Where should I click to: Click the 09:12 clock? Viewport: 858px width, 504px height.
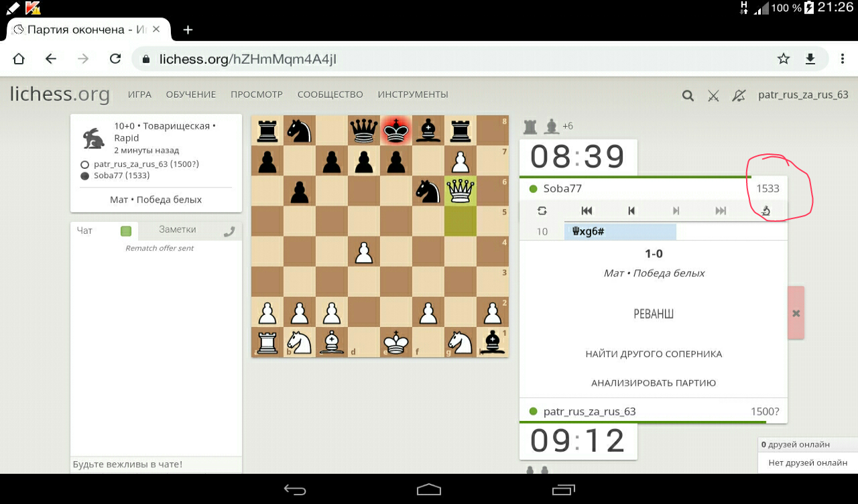coord(578,441)
